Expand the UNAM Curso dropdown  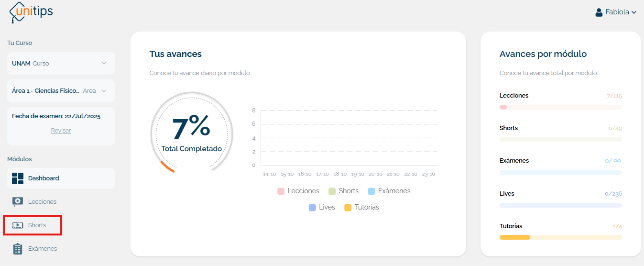tap(104, 63)
